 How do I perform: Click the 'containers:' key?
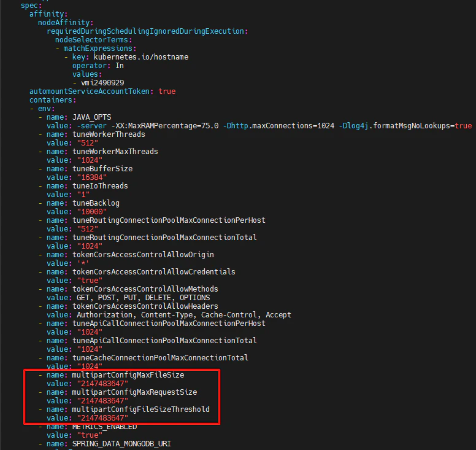click(x=53, y=100)
